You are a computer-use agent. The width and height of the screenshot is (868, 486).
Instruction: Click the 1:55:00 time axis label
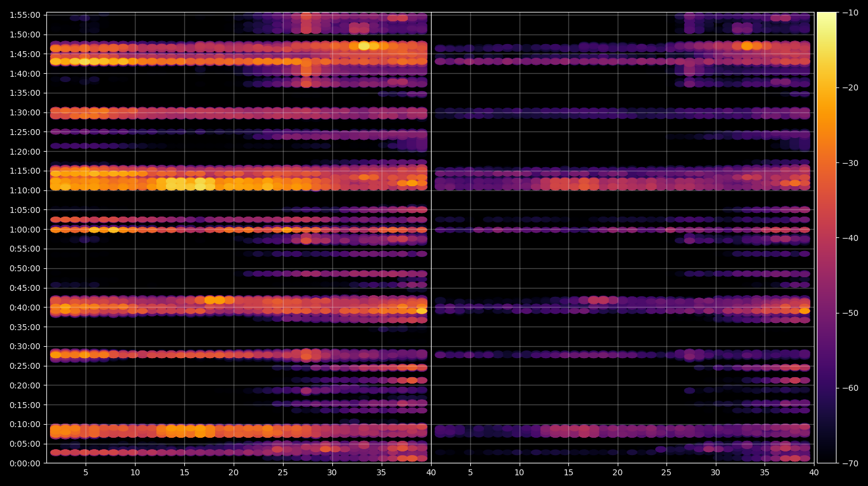(25, 15)
